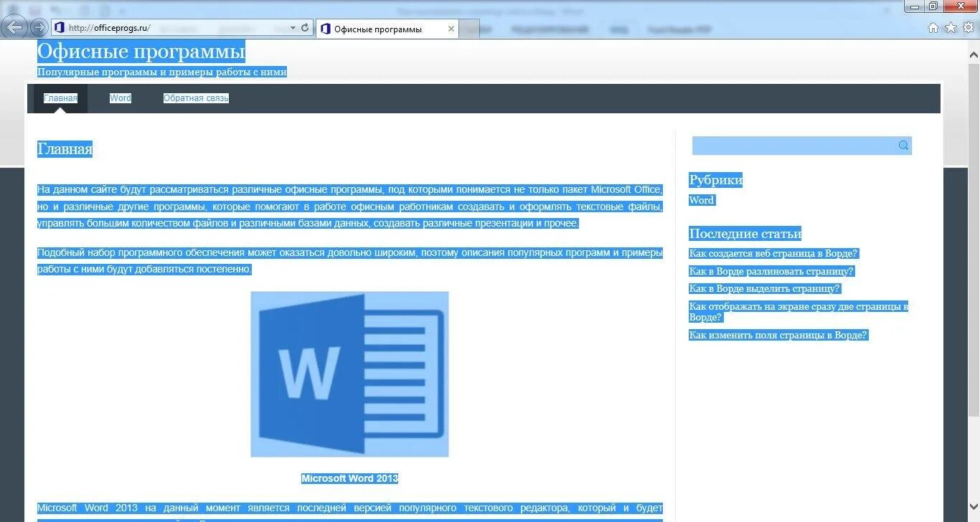Screen dimensions: 980x522
Task: Click the paragraph starting 'Подобный набор программного'
Action: click(x=350, y=261)
